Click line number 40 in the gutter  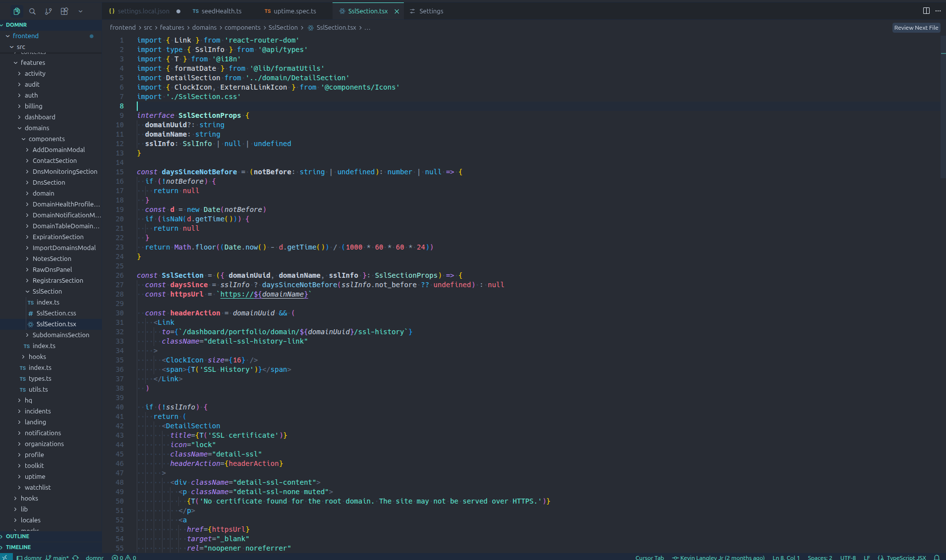(119, 407)
